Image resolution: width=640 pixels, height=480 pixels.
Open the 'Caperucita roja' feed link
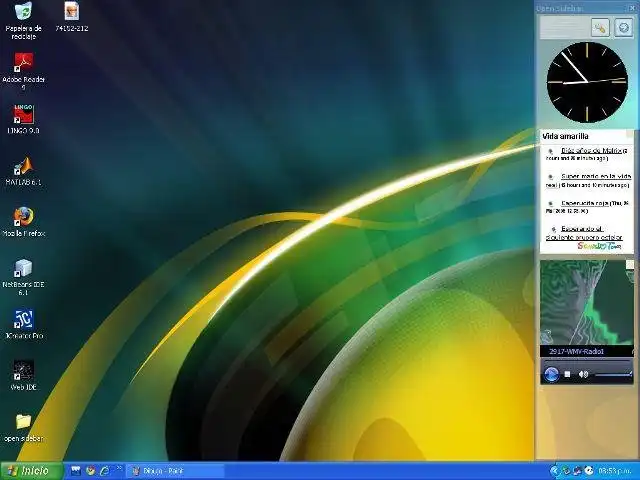585,203
